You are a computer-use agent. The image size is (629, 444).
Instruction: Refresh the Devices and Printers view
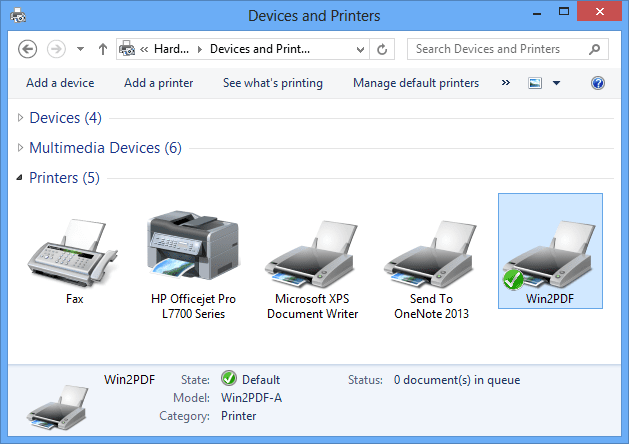[x=382, y=49]
